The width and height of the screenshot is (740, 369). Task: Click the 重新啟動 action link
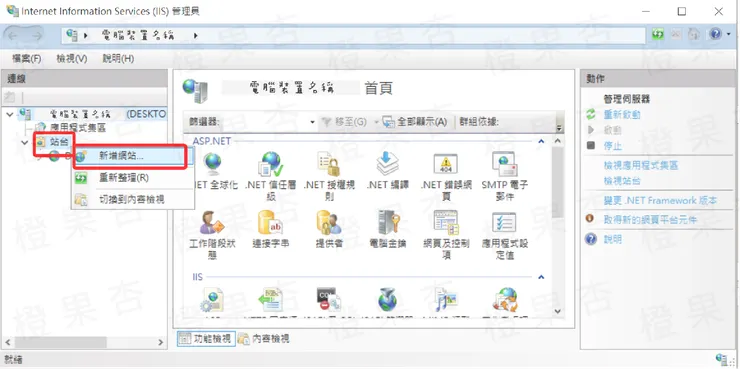622,115
